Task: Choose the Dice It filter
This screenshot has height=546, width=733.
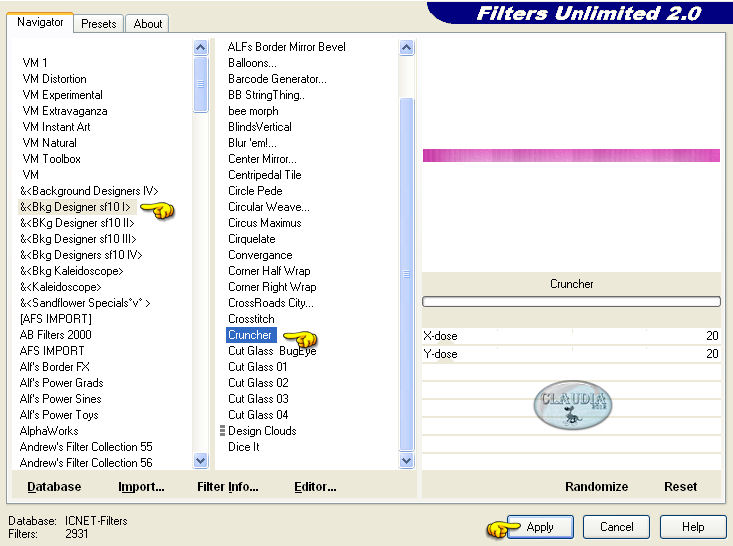Action: (244, 446)
